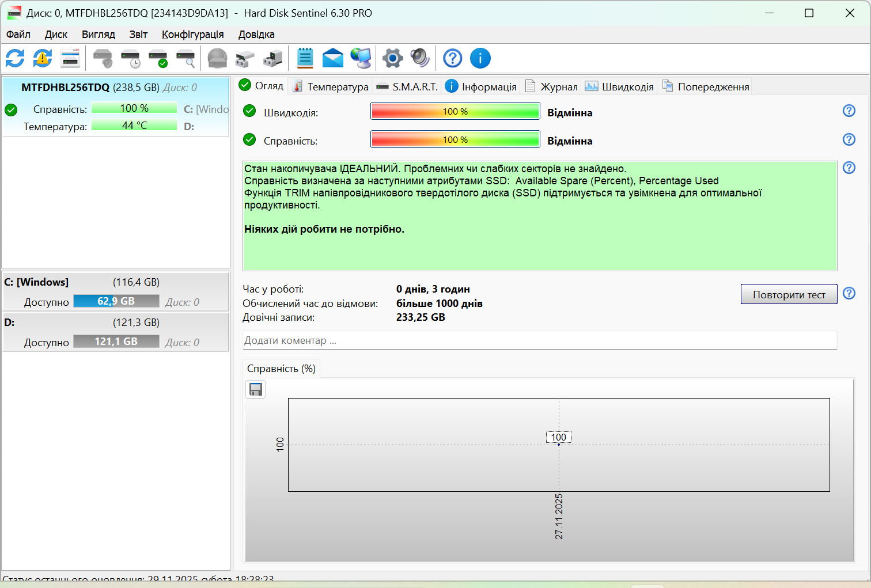Click the help icon beside Швидкодія bar
This screenshot has width=871, height=588.
tap(849, 111)
